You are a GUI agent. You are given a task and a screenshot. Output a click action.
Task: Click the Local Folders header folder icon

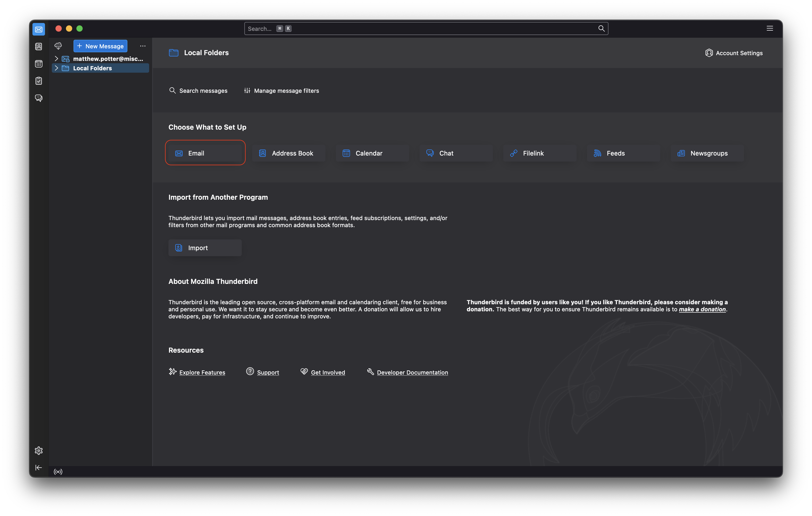pos(174,53)
